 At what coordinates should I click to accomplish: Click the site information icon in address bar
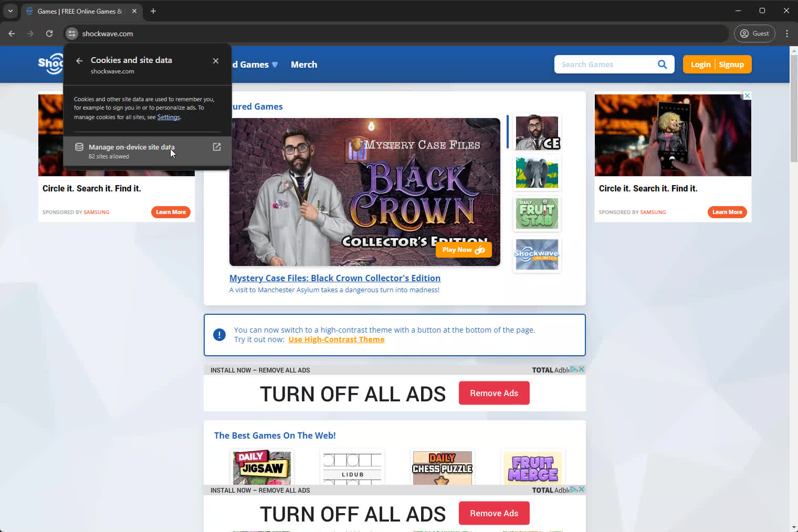[x=72, y=34]
